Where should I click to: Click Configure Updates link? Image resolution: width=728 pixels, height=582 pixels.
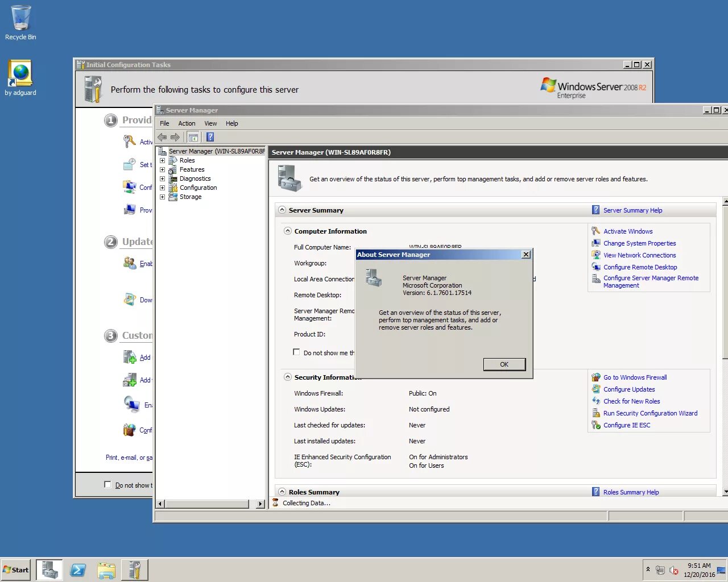(x=629, y=389)
